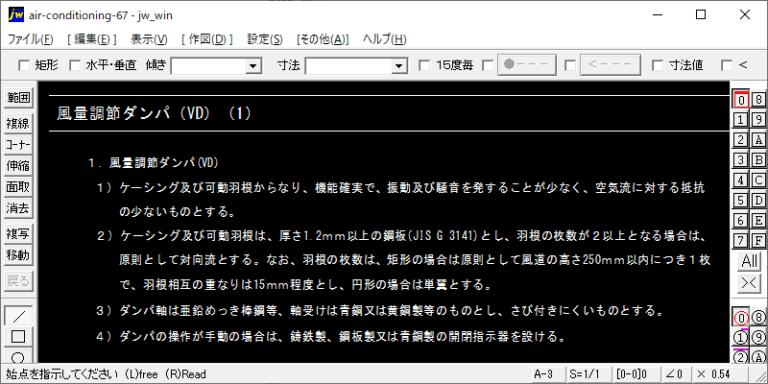Select layer 1 in layer bar

pyautogui.click(x=741, y=120)
